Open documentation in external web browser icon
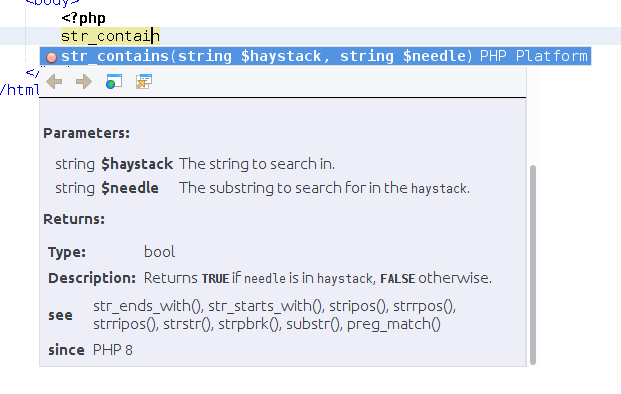 click(114, 82)
